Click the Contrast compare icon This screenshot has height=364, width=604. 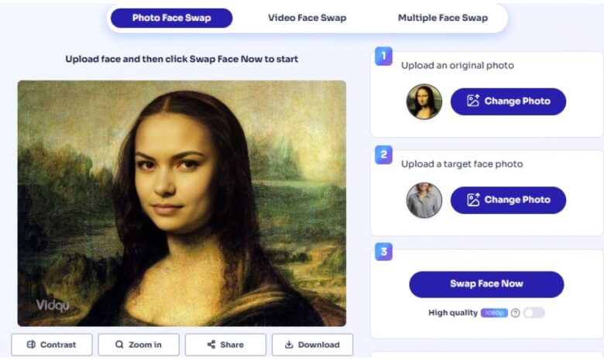pos(32,345)
